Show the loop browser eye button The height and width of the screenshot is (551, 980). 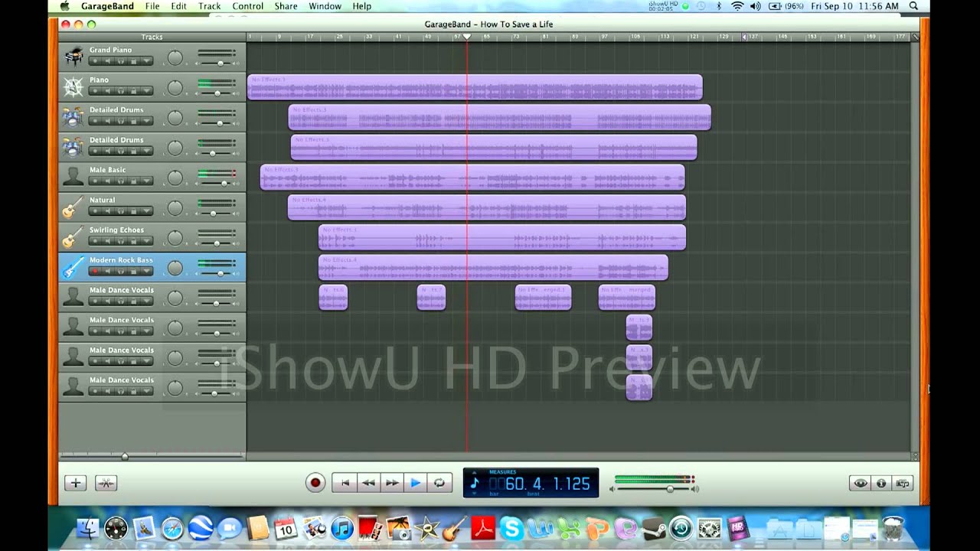[861, 483]
